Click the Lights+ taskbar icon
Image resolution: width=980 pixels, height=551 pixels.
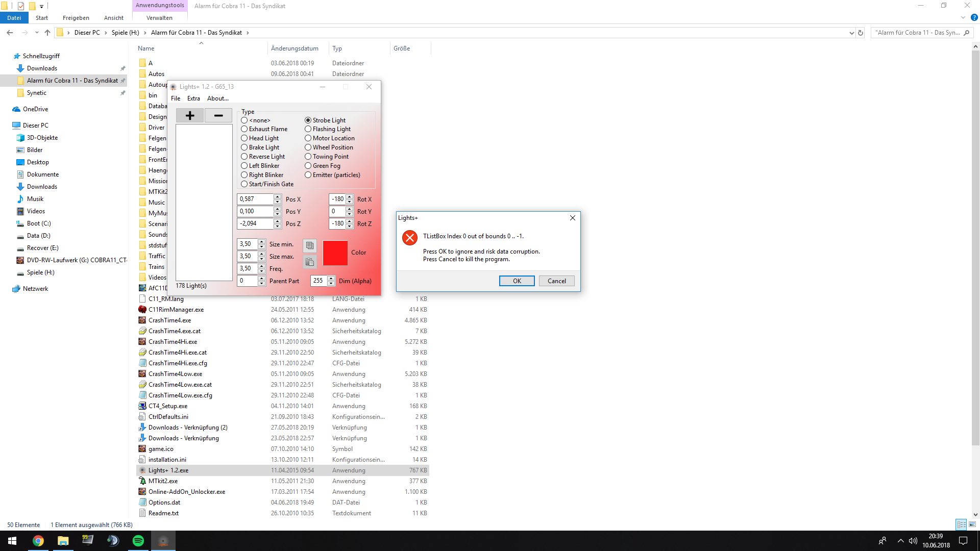[163, 541]
